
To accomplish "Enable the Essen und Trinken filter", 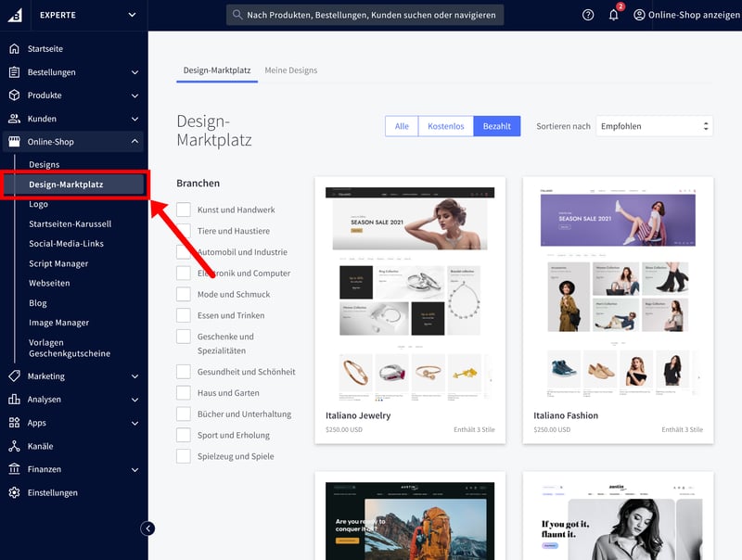I will click(184, 315).
